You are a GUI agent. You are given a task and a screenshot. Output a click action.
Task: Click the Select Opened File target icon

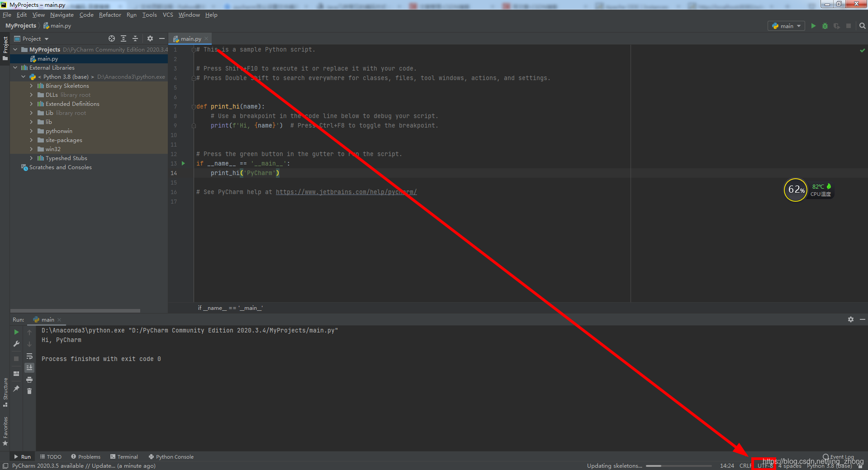[112, 39]
